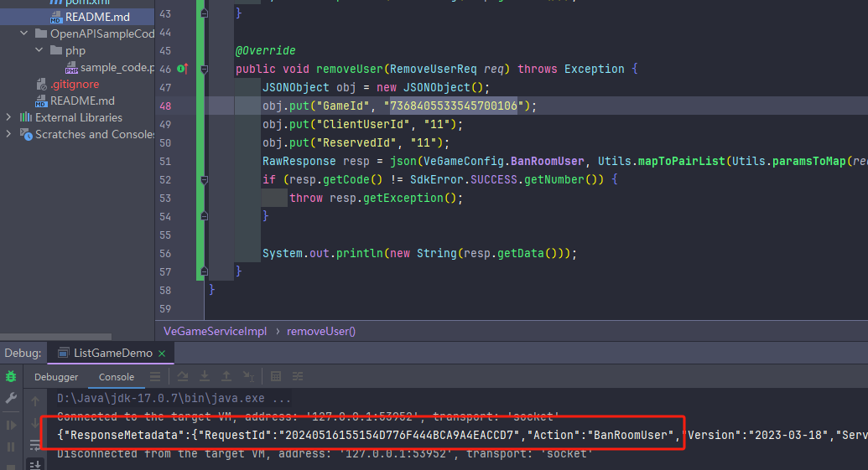Screen dimensions: 868x470
Task: Click the fold end marker on line 57
Action: click(204, 271)
